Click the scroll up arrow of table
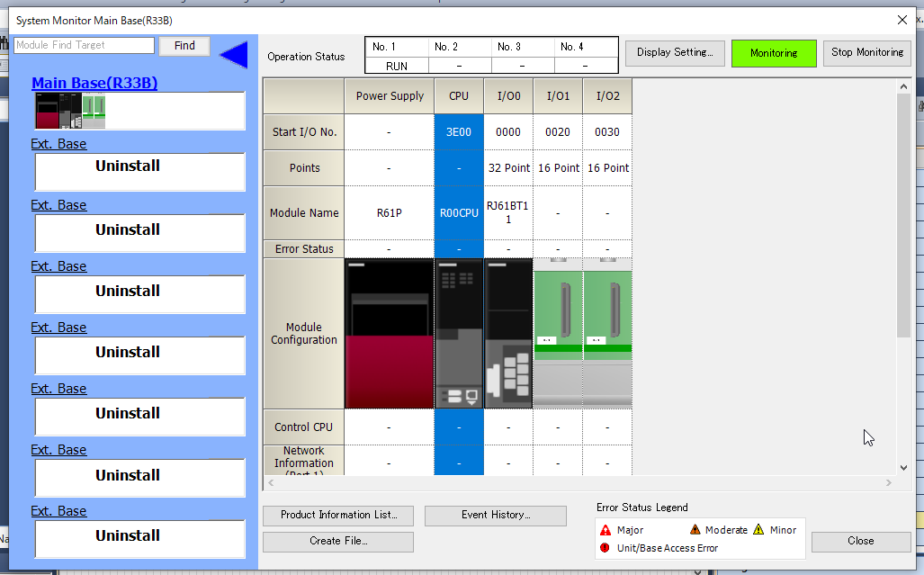The width and height of the screenshot is (924, 575). [x=903, y=86]
